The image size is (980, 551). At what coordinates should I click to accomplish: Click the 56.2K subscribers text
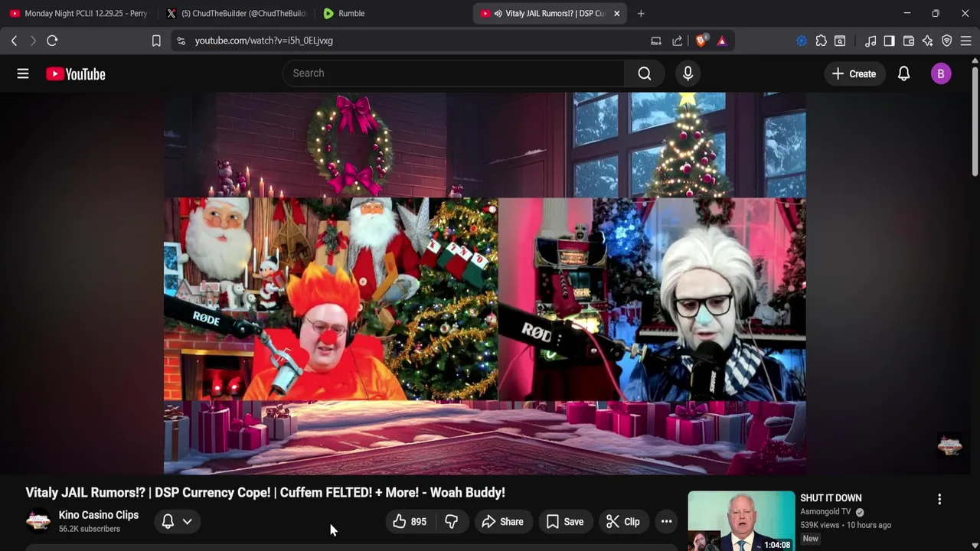[x=90, y=529]
